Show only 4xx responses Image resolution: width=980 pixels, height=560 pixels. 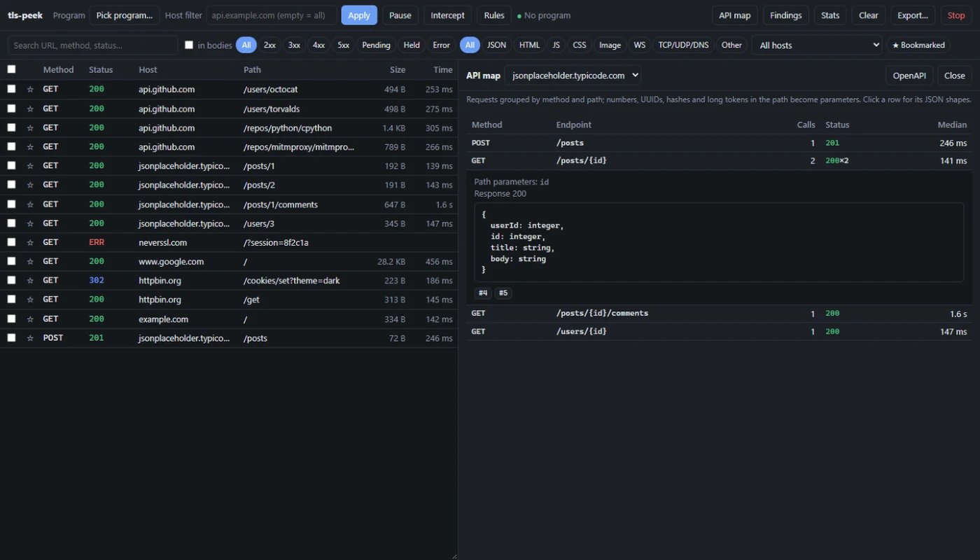click(318, 45)
